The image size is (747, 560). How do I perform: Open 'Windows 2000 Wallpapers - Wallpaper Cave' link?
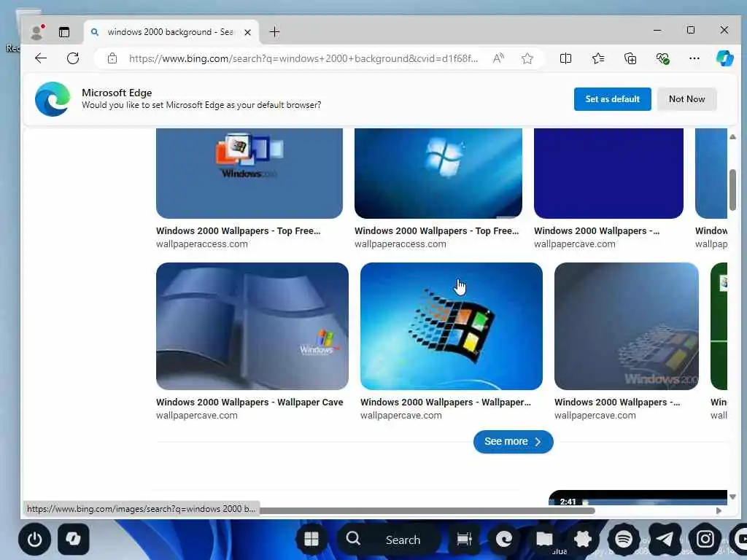[249, 402]
